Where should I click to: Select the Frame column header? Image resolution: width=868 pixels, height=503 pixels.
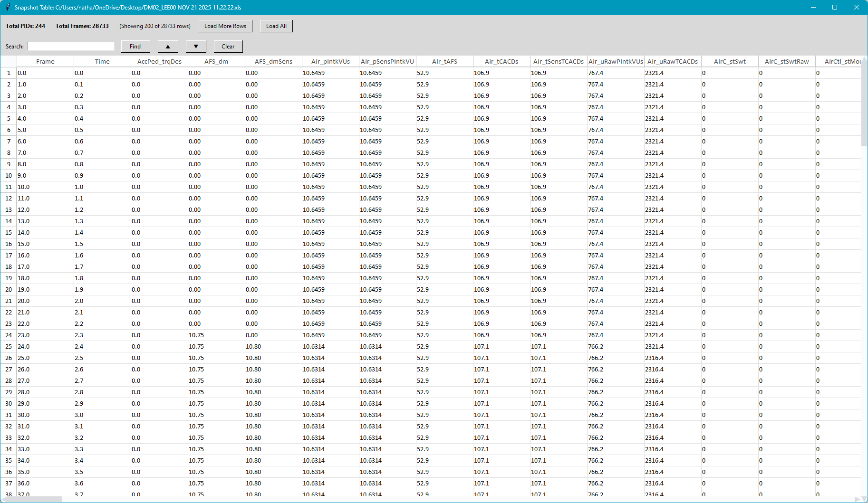pyautogui.click(x=45, y=61)
